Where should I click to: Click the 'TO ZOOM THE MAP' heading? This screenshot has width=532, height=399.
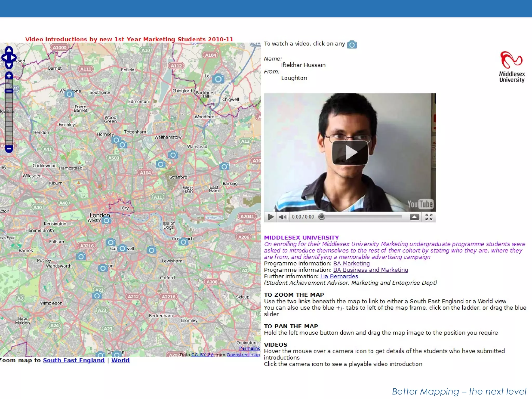(294, 295)
